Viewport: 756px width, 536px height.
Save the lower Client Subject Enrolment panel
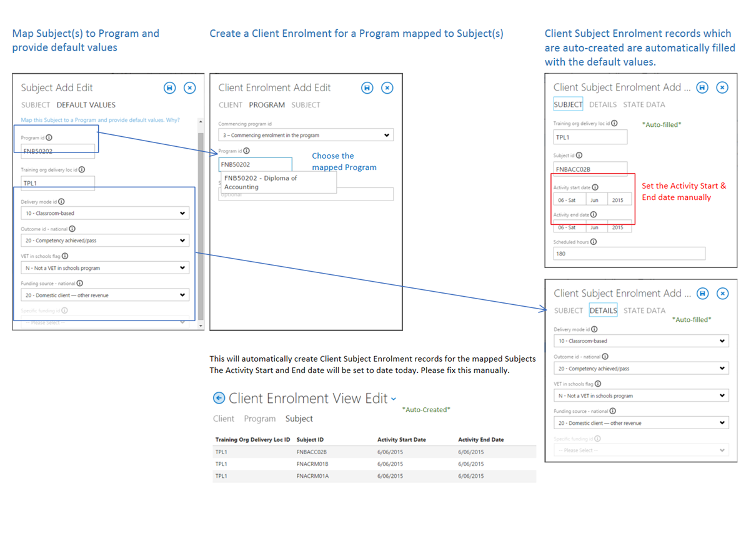tap(702, 294)
